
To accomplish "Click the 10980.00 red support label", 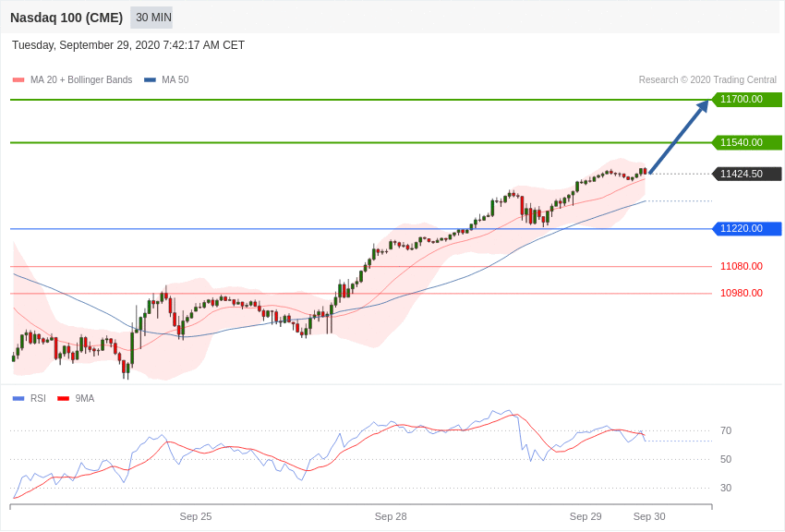I will (x=742, y=293).
